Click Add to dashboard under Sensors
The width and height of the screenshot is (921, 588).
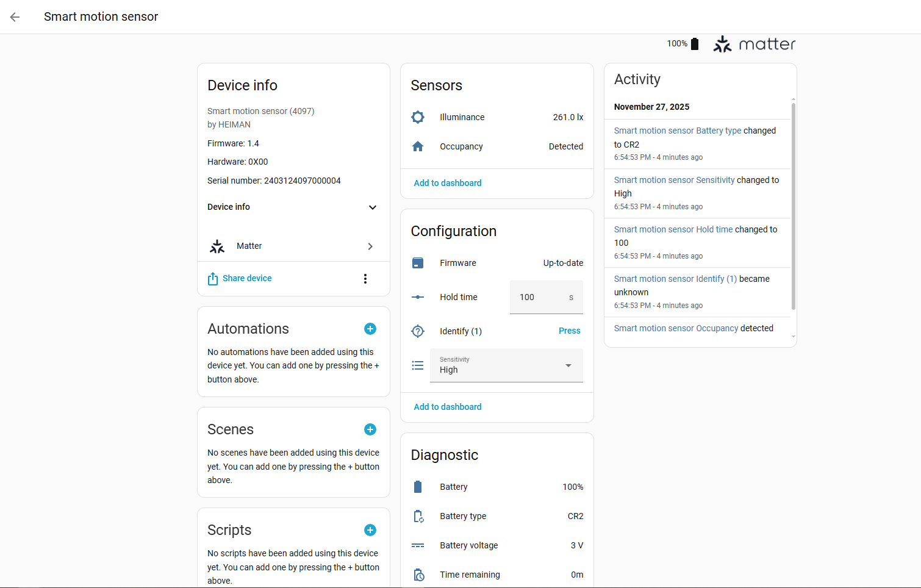pyautogui.click(x=448, y=183)
